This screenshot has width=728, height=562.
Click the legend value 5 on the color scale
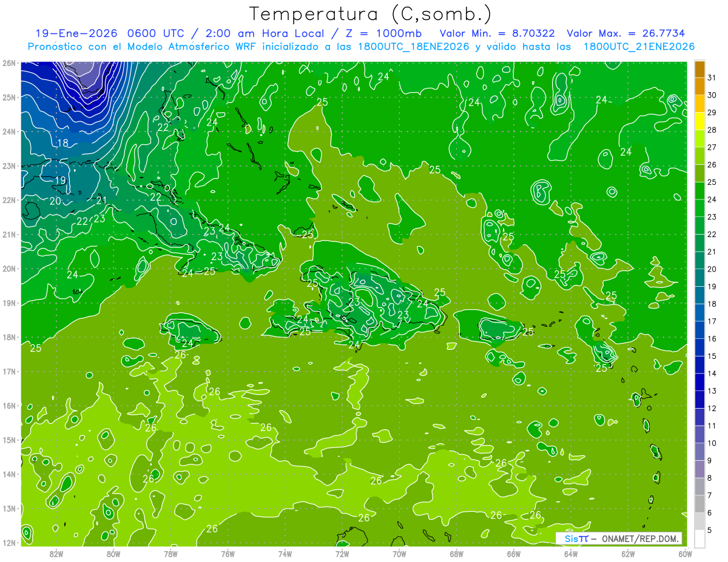tap(710, 530)
